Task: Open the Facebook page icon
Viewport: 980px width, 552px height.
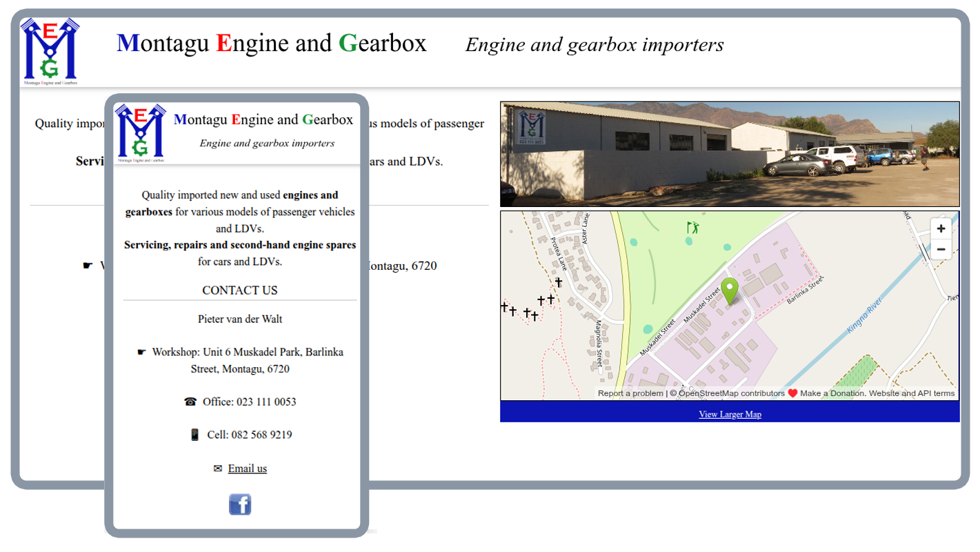Action: coord(240,504)
